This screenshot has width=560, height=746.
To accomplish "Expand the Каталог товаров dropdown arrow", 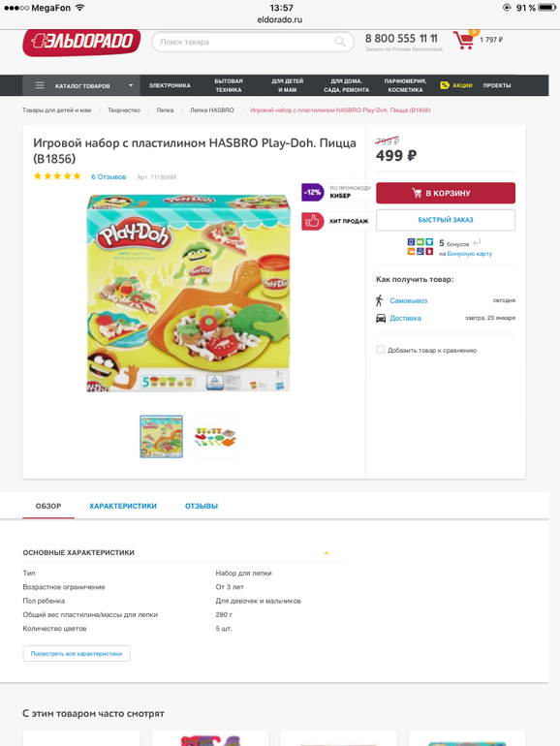I will 131,85.
